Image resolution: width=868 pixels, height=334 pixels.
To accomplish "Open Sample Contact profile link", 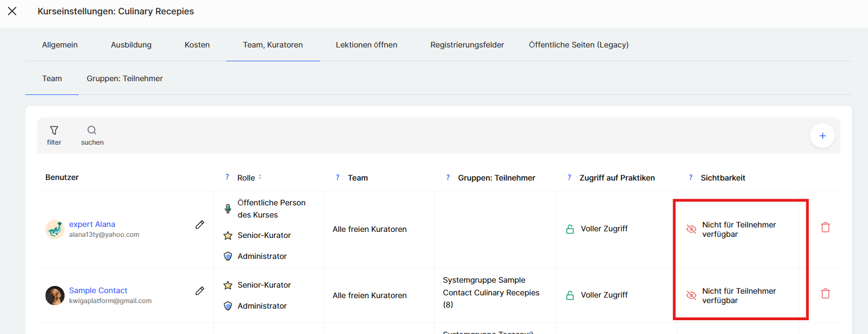I will pos(98,290).
